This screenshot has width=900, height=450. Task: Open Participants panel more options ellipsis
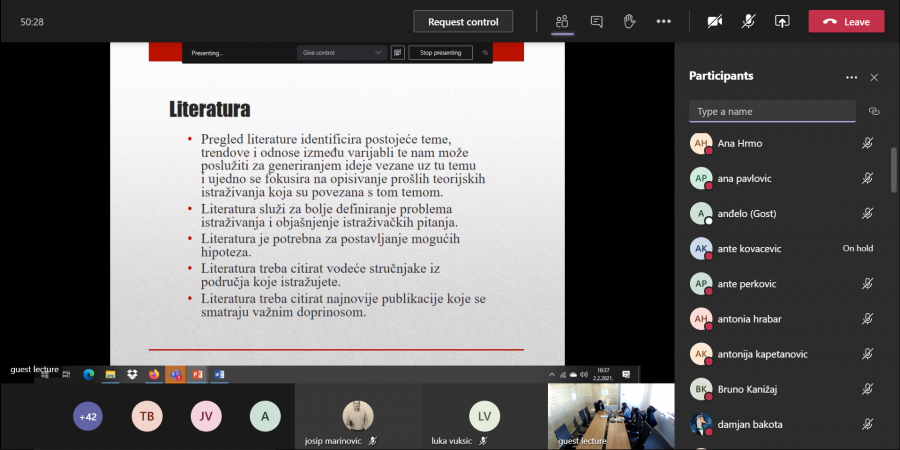(x=851, y=77)
